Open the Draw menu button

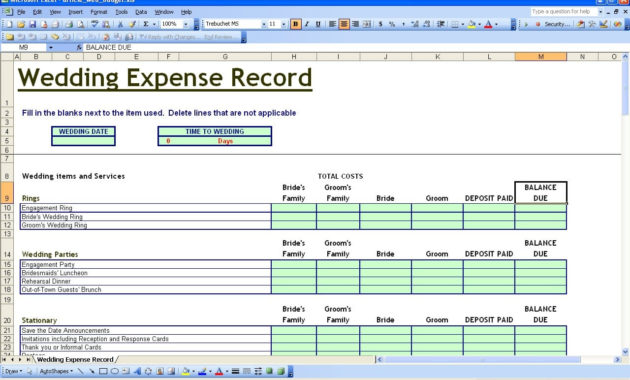click(13, 372)
